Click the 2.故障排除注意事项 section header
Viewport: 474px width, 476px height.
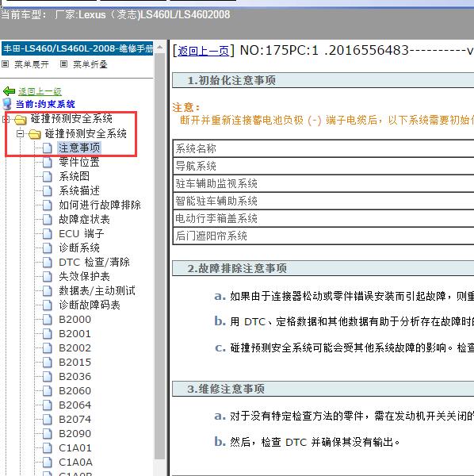coord(323,268)
